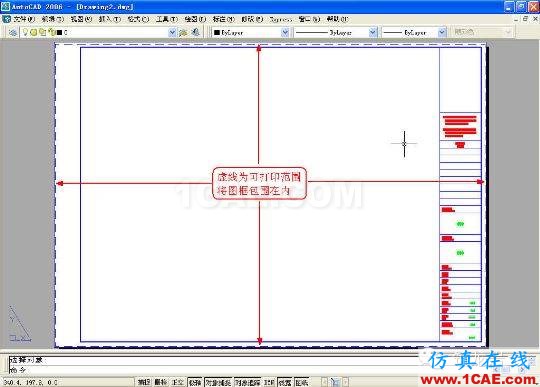The height and width of the screenshot is (387, 540).
Task: Open the Layer Properties Manager icon
Action: tap(13, 32)
